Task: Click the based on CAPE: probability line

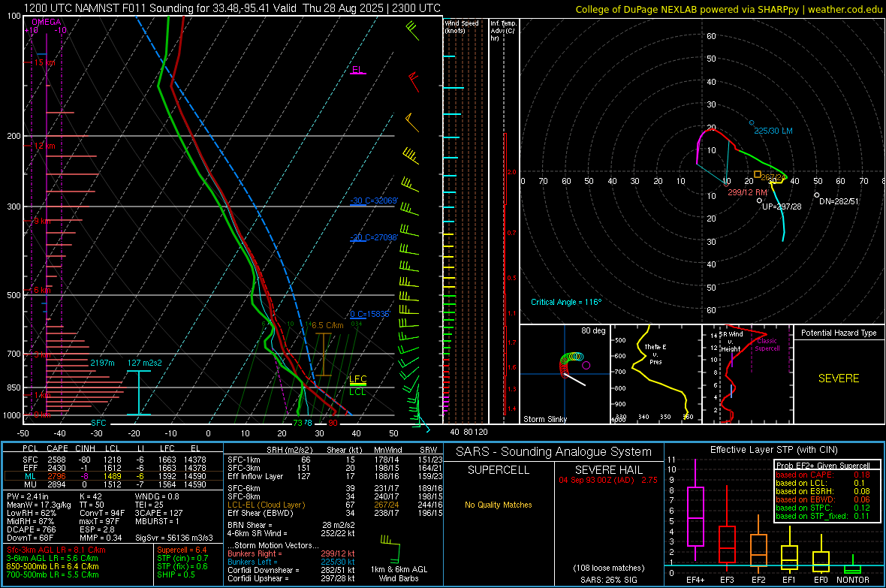Action: pyautogui.click(x=823, y=475)
